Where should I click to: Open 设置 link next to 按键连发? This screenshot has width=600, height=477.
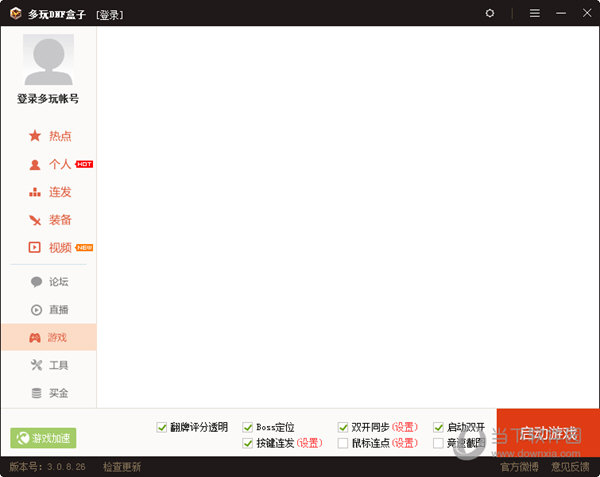(x=310, y=443)
